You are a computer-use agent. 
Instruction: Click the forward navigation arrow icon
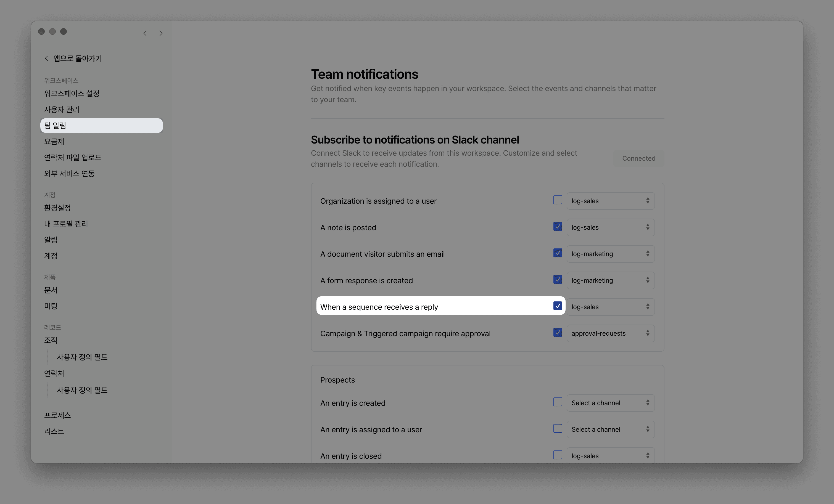(161, 33)
